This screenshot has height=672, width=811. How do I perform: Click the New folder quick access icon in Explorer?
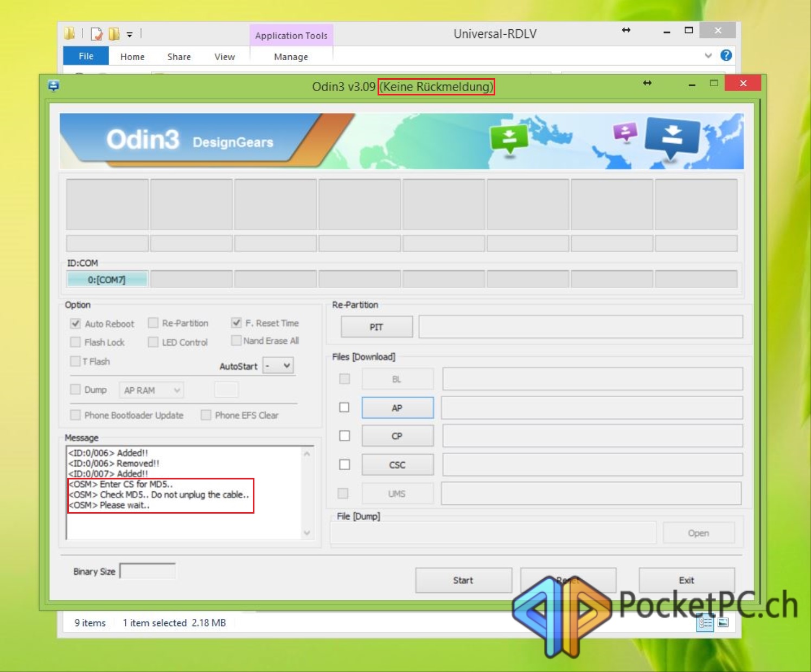114,34
